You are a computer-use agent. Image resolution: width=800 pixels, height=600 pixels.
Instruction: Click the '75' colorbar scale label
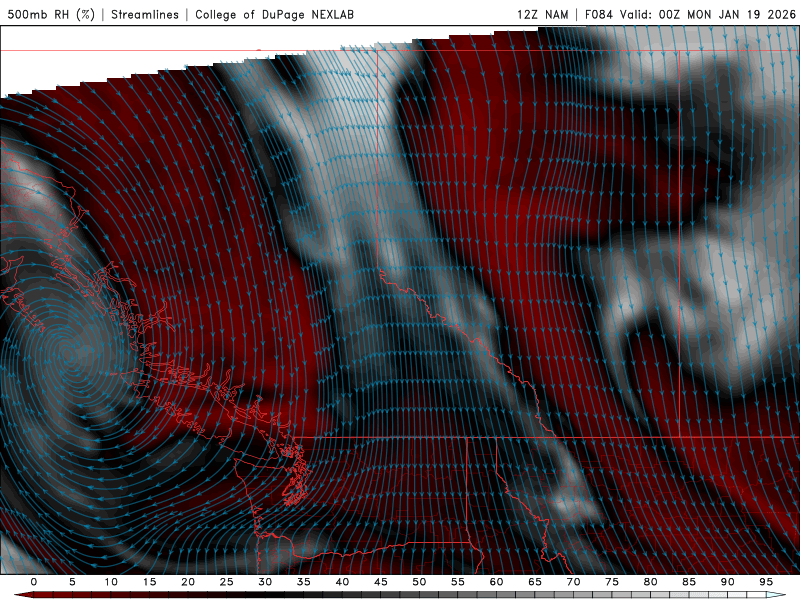(x=612, y=582)
